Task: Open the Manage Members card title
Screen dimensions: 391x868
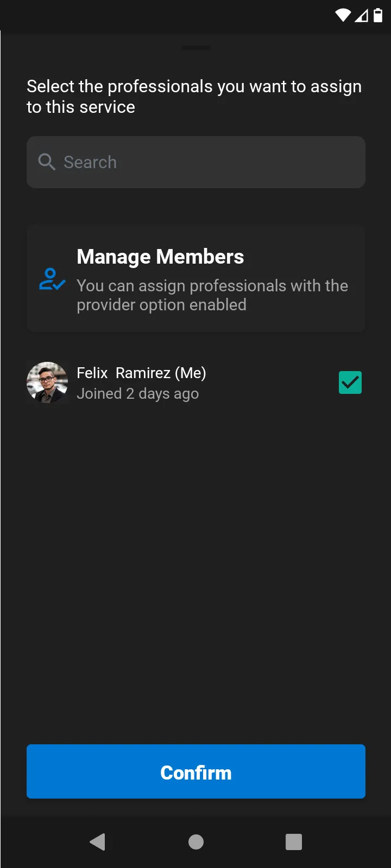Action: (160, 257)
